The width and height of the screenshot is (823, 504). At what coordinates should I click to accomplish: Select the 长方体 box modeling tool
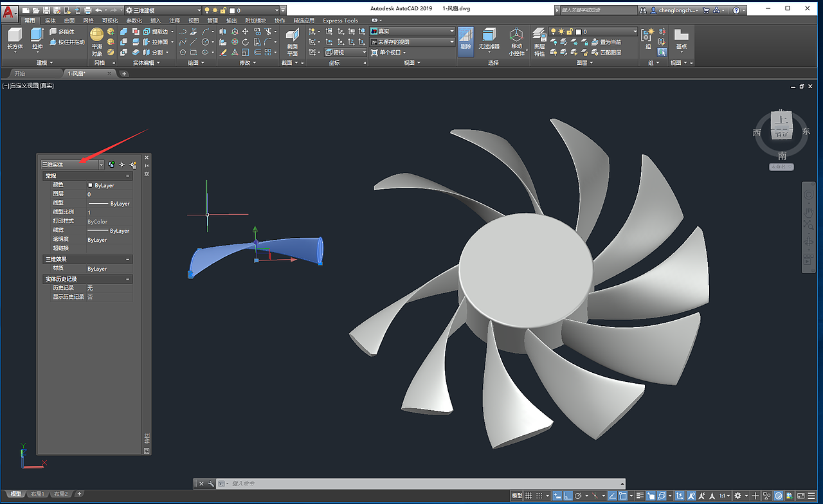pos(14,39)
